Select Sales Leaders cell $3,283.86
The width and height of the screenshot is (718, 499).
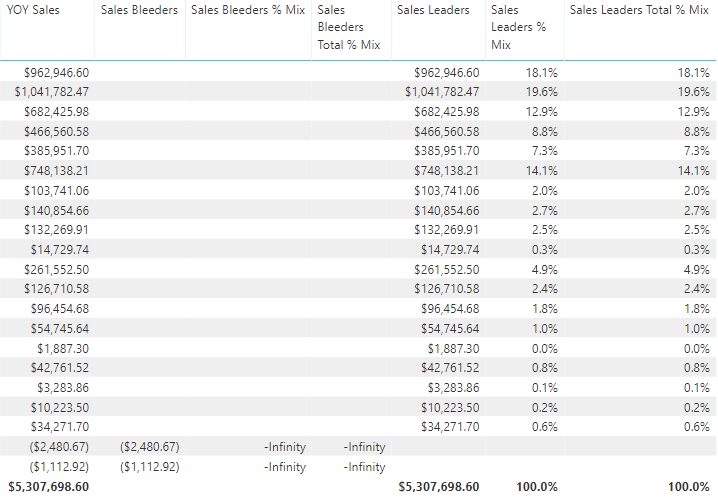point(453,388)
